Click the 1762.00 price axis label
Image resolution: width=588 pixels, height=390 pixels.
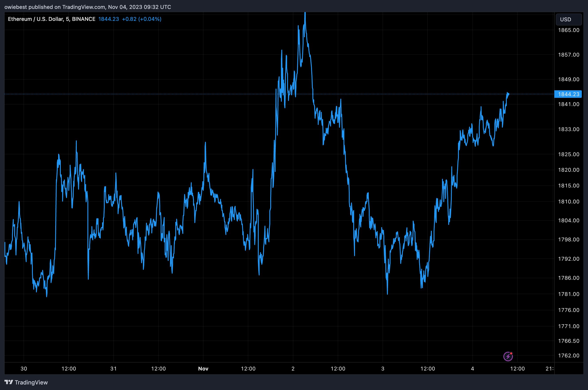tap(569, 356)
